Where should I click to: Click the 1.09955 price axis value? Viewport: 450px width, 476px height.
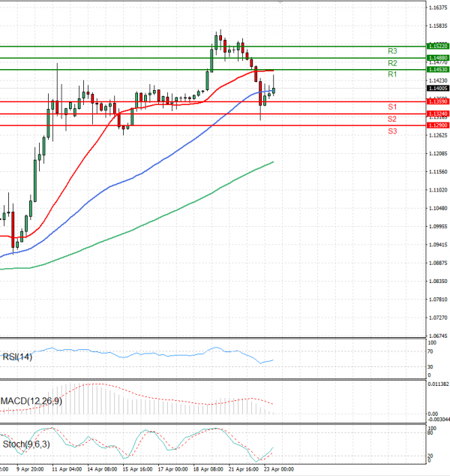(x=438, y=227)
